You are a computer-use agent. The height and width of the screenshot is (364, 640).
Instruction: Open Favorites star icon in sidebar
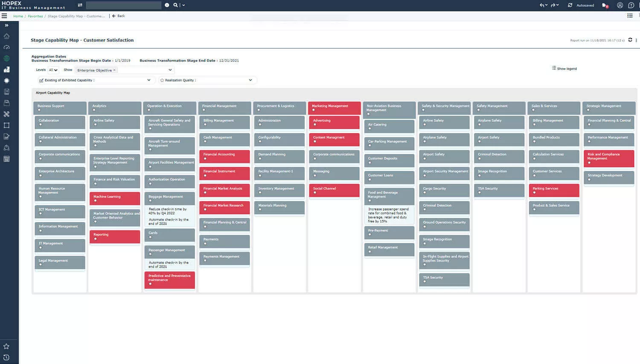6,347
